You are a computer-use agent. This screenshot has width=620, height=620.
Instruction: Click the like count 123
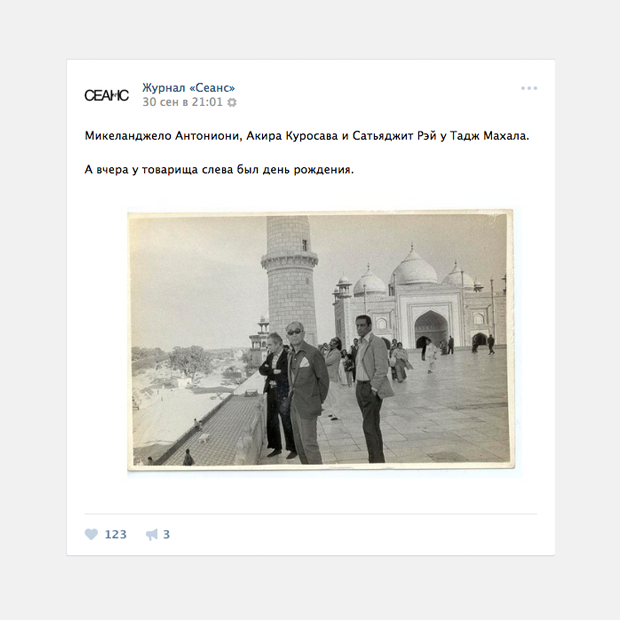tap(115, 535)
